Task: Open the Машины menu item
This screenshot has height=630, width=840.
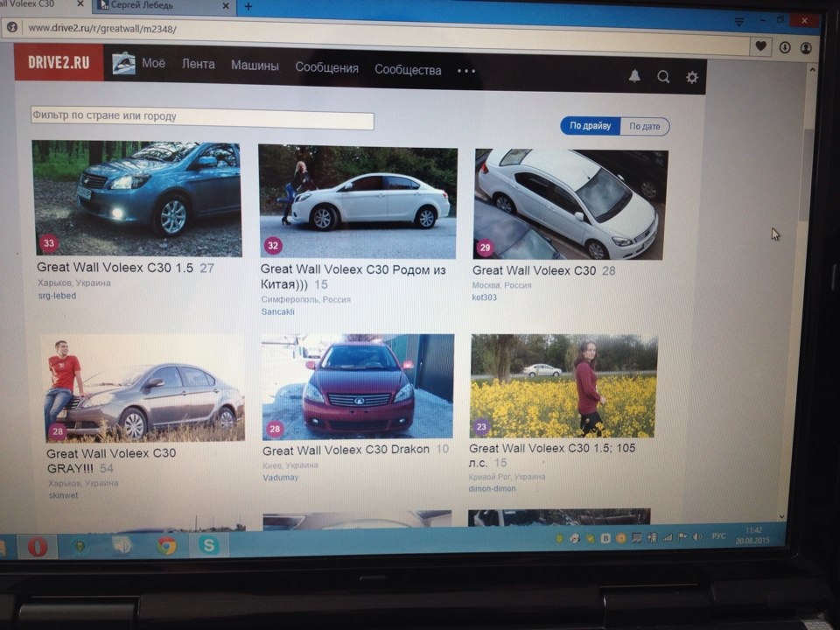Action: click(x=255, y=66)
